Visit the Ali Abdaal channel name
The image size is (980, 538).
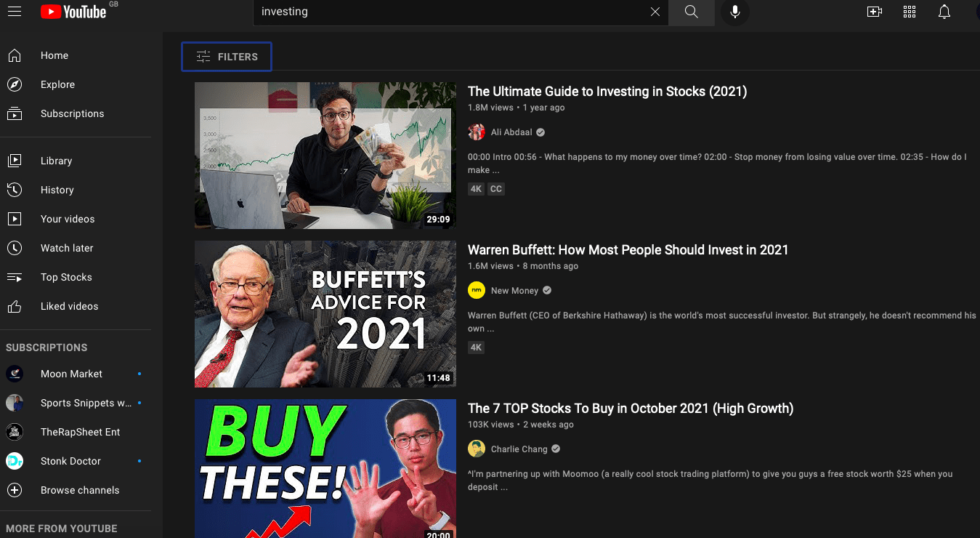(x=511, y=132)
